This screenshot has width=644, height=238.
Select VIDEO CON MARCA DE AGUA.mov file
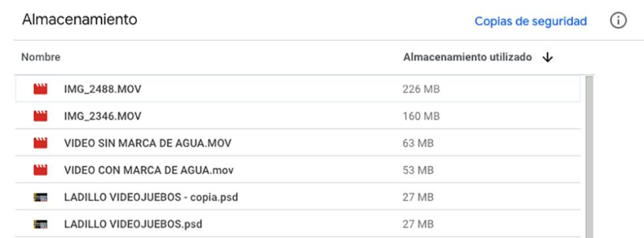click(x=149, y=170)
